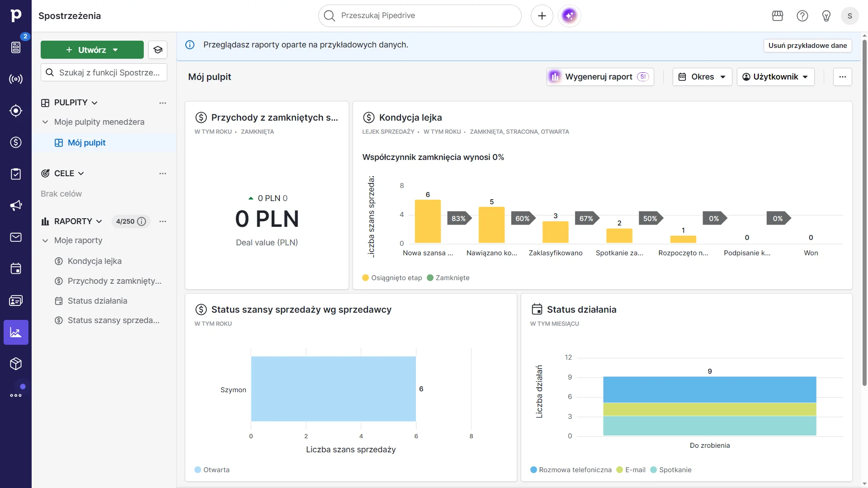Expand the Okres dropdown
This screenshot has width=868, height=488.
click(x=702, y=77)
